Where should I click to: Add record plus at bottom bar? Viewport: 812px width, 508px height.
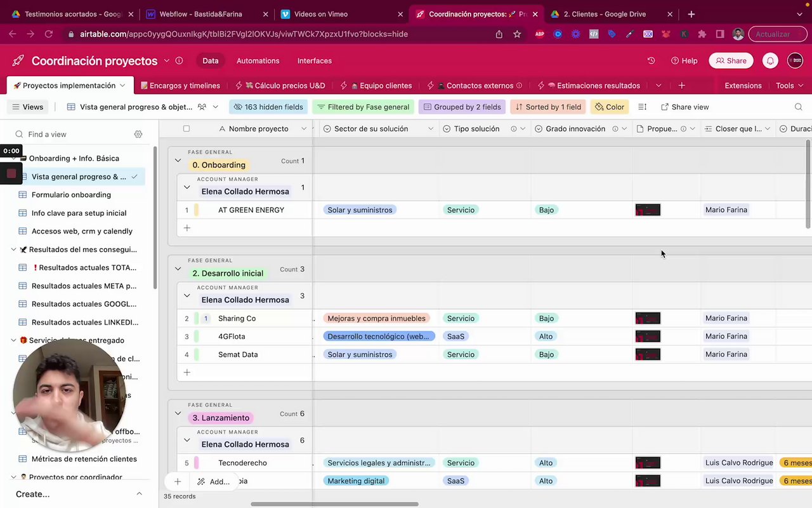tap(178, 482)
